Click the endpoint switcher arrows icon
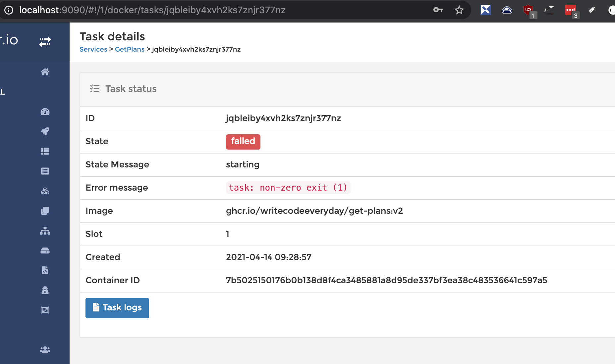615x364 pixels. 45,42
